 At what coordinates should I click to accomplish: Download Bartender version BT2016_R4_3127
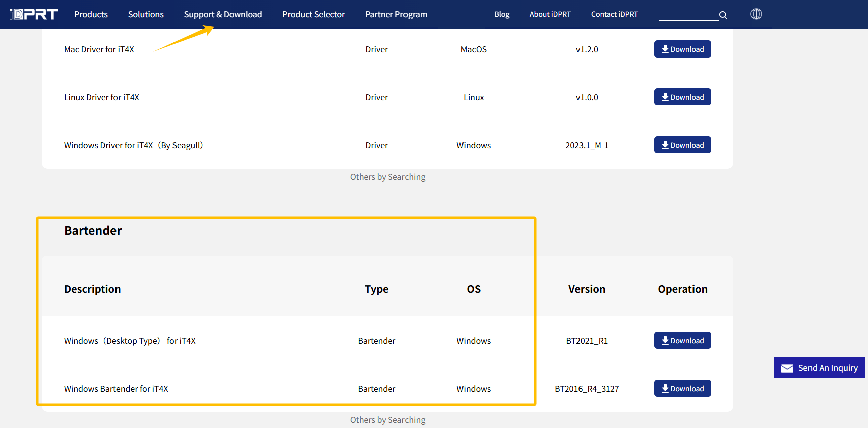(x=682, y=389)
